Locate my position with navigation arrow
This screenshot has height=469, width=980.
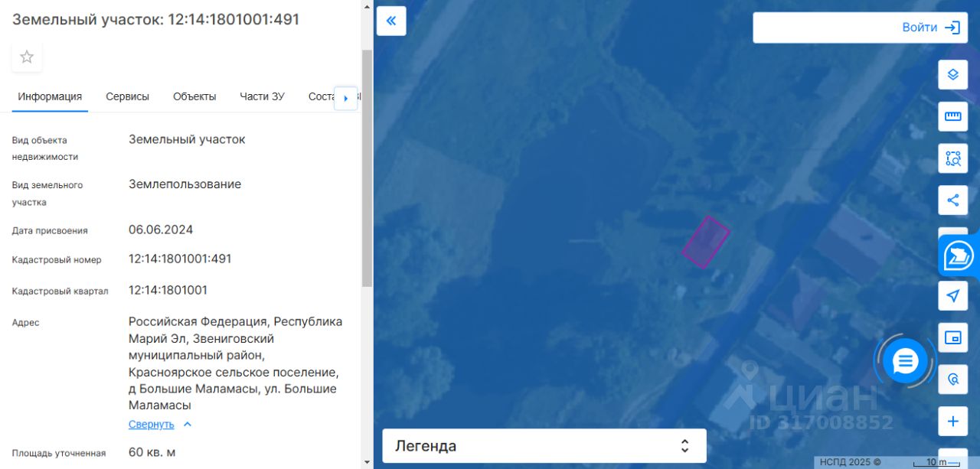click(953, 295)
